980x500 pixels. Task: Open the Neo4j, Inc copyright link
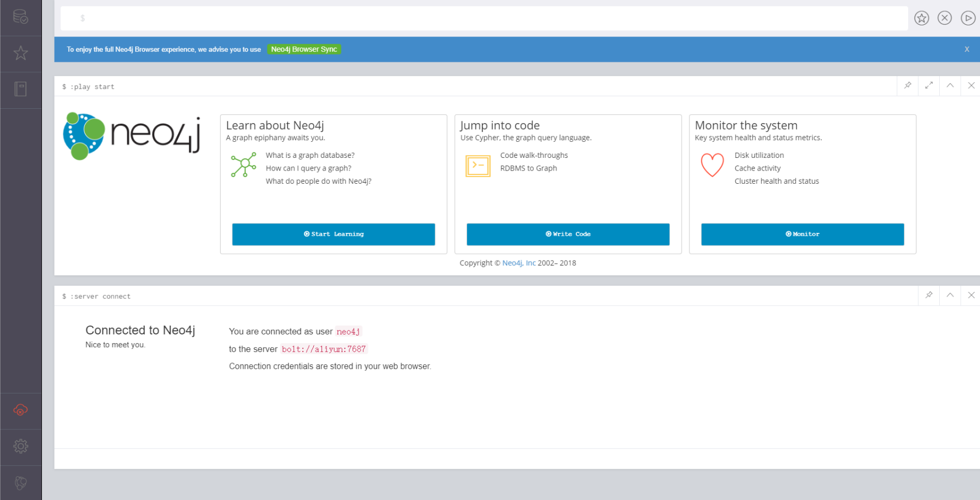(x=518, y=263)
